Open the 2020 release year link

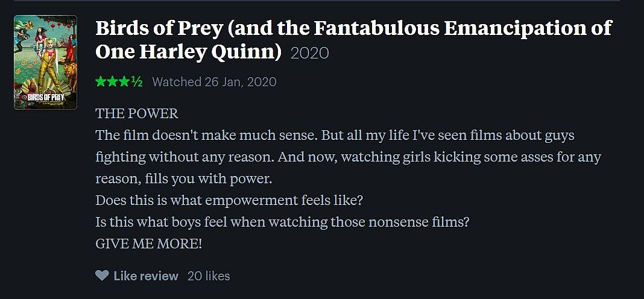309,53
